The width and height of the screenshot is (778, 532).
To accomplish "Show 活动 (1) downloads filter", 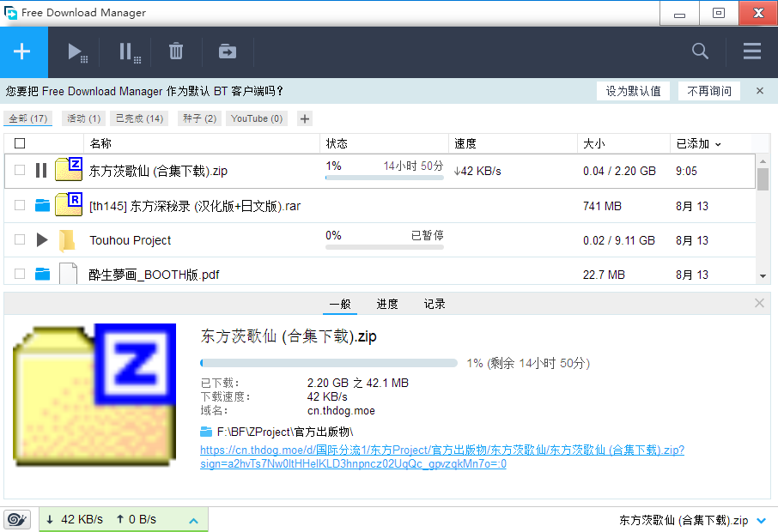I will point(83,118).
